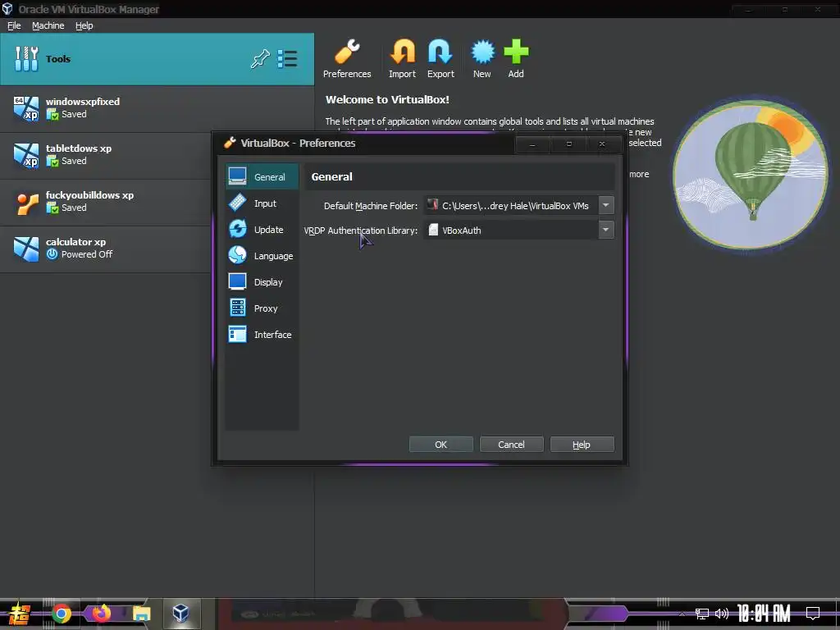The height and width of the screenshot is (630, 840).
Task: Open the Update preferences section
Action: click(x=262, y=230)
